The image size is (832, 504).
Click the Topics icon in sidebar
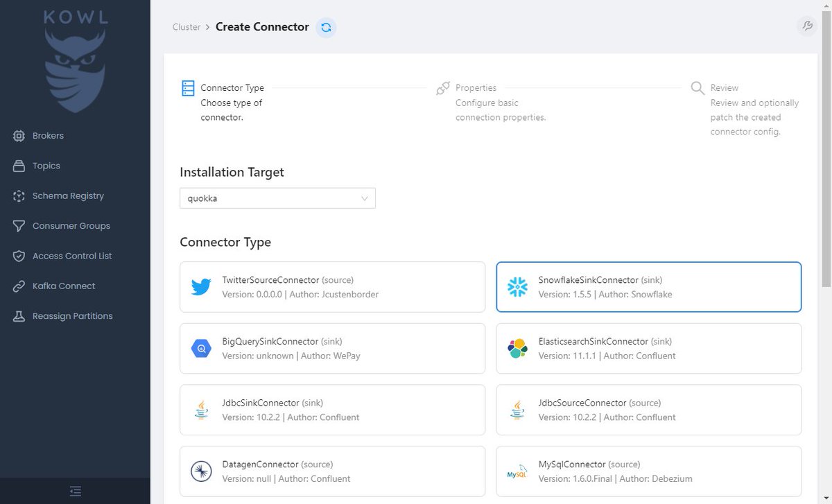click(19, 166)
